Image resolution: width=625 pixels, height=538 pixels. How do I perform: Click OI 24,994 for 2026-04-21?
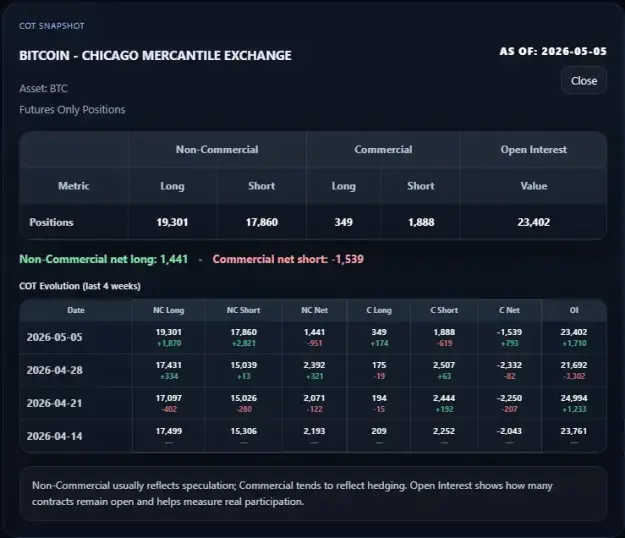(x=574, y=398)
